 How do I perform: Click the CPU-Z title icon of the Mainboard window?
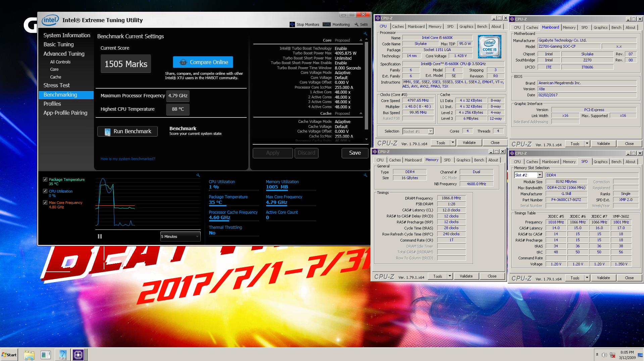click(x=512, y=19)
